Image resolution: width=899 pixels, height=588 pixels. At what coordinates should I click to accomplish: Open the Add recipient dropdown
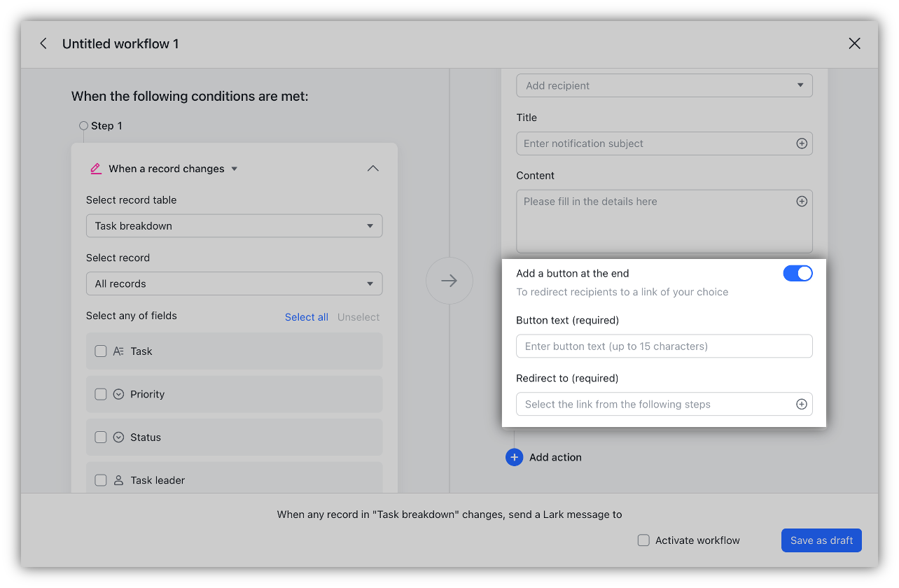tap(664, 85)
